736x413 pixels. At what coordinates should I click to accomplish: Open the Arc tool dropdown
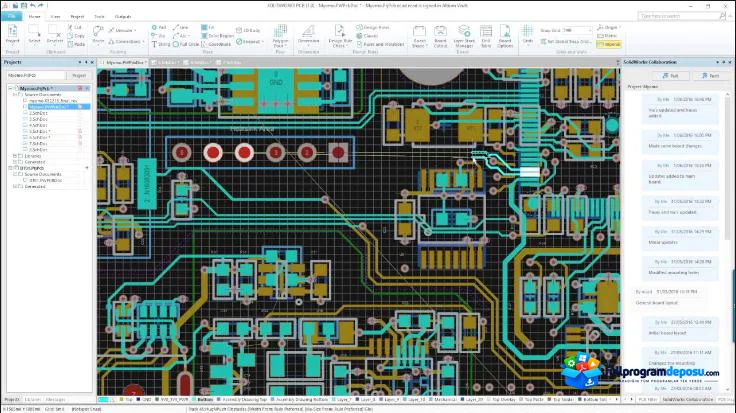[180, 36]
